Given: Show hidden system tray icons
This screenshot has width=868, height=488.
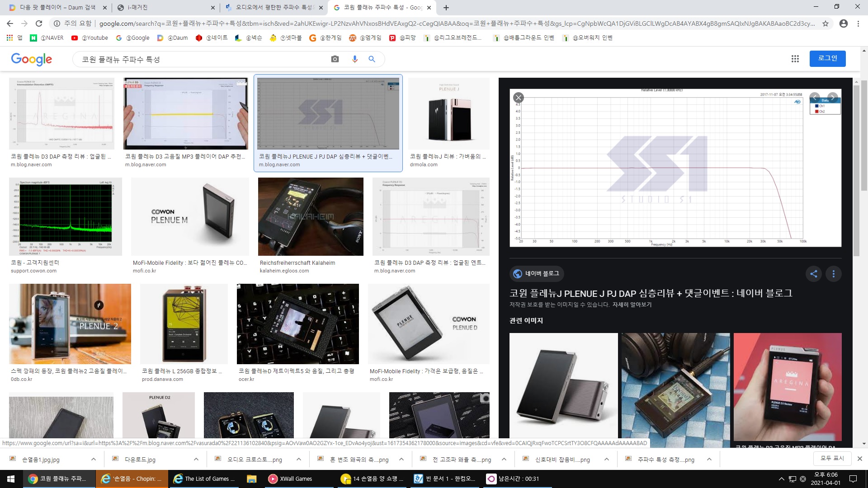Looking at the screenshot, I should tap(781, 479).
